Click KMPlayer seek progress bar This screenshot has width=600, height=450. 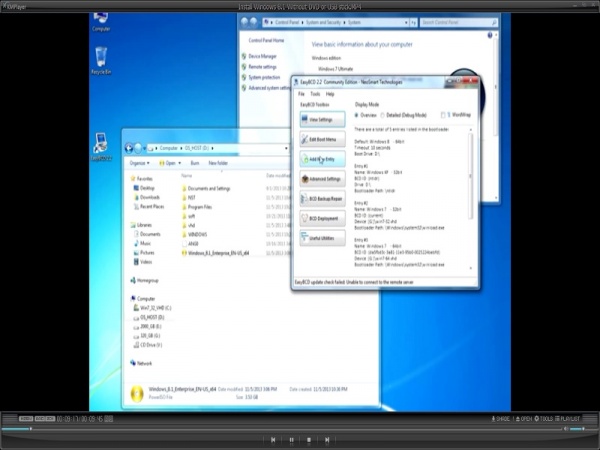(x=281, y=429)
